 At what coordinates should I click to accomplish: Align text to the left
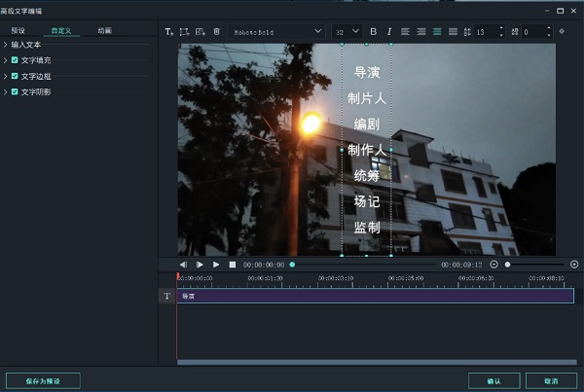click(x=406, y=31)
